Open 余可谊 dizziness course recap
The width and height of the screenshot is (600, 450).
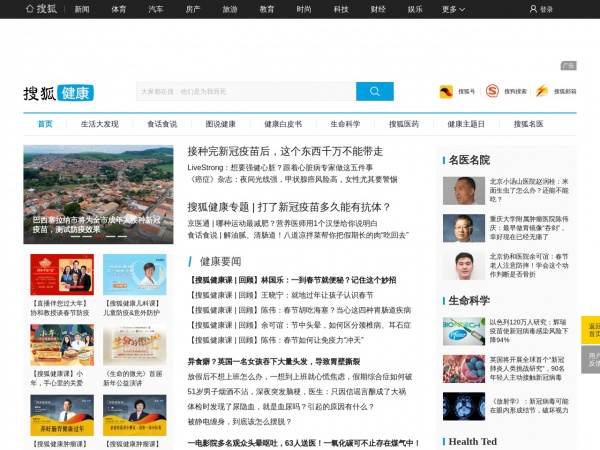pyautogui.click(x=300, y=325)
